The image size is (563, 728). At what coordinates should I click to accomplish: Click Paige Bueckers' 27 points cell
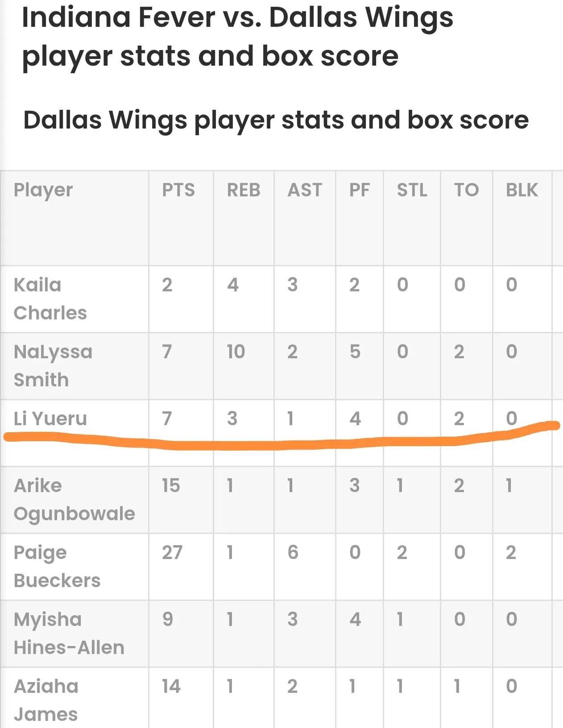[x=172, y=552]
